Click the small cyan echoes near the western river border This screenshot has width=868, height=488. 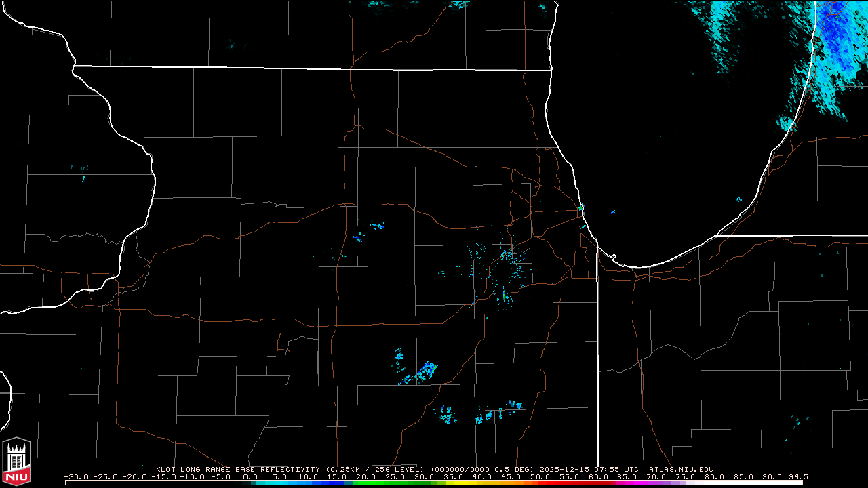(x=81, y=170)
